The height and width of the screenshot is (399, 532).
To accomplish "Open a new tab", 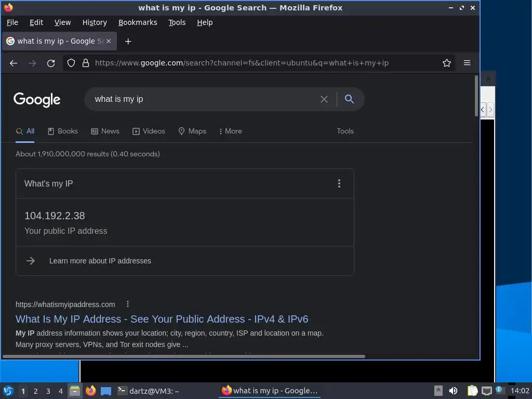I will point(128,42).
